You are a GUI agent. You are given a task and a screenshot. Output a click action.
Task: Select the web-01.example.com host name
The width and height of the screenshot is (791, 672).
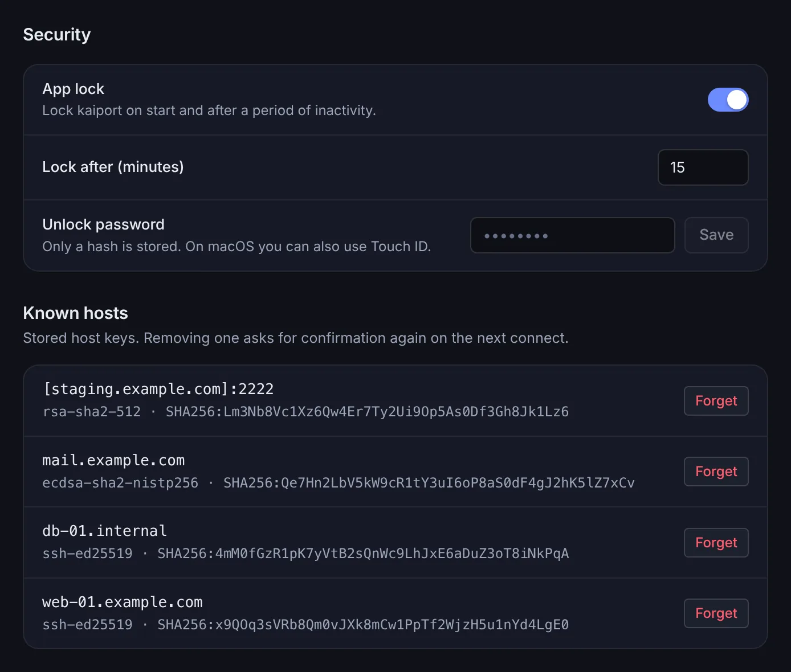pos(123,602)
